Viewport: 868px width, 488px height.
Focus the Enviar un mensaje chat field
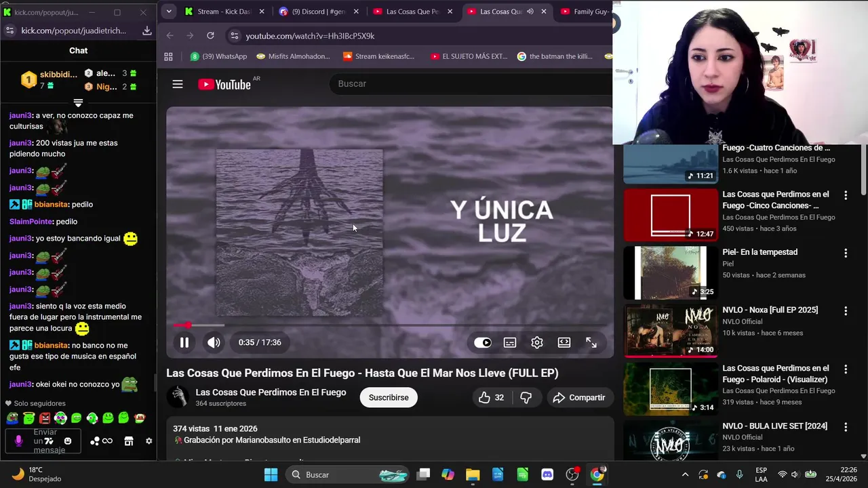point(44,441)
